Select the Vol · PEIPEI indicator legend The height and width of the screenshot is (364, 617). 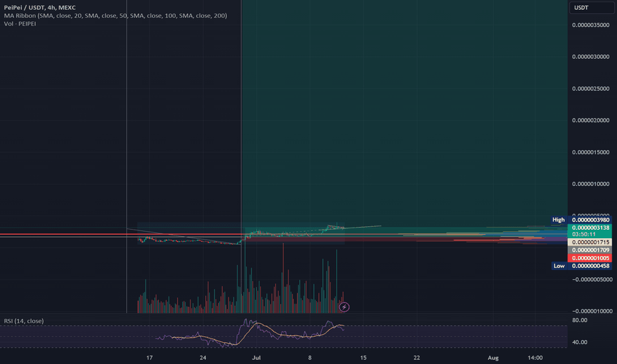click(20, 24)
